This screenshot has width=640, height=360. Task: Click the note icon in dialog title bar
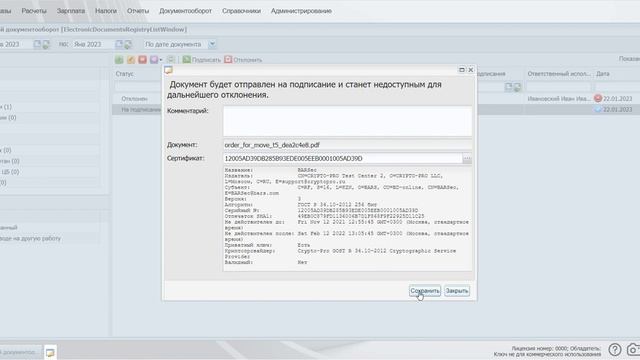(168, 70)
